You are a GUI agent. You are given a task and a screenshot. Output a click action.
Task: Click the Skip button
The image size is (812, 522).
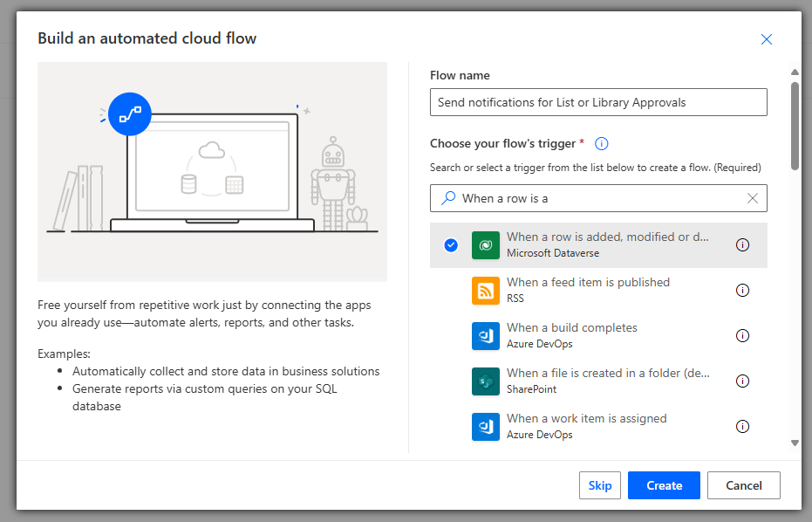600,485
